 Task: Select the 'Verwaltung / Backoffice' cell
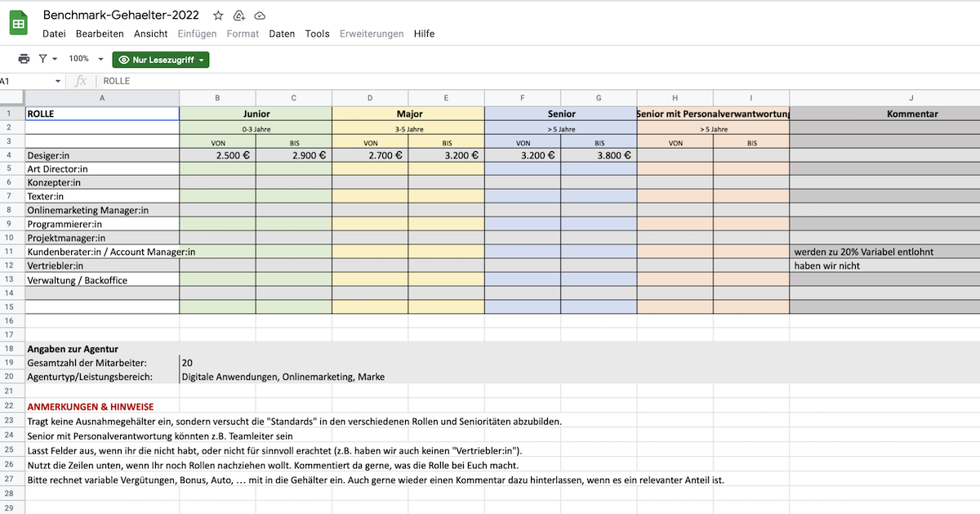(x=102, y=279)
